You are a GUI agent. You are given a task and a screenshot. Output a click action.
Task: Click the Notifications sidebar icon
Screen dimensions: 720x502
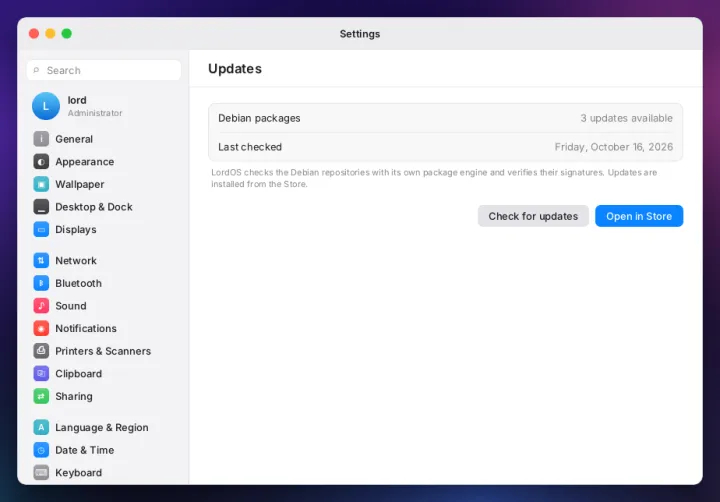pos(41,328)
